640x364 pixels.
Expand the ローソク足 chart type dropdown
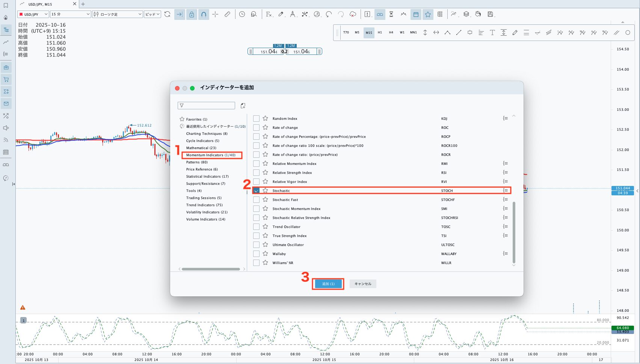118,14
